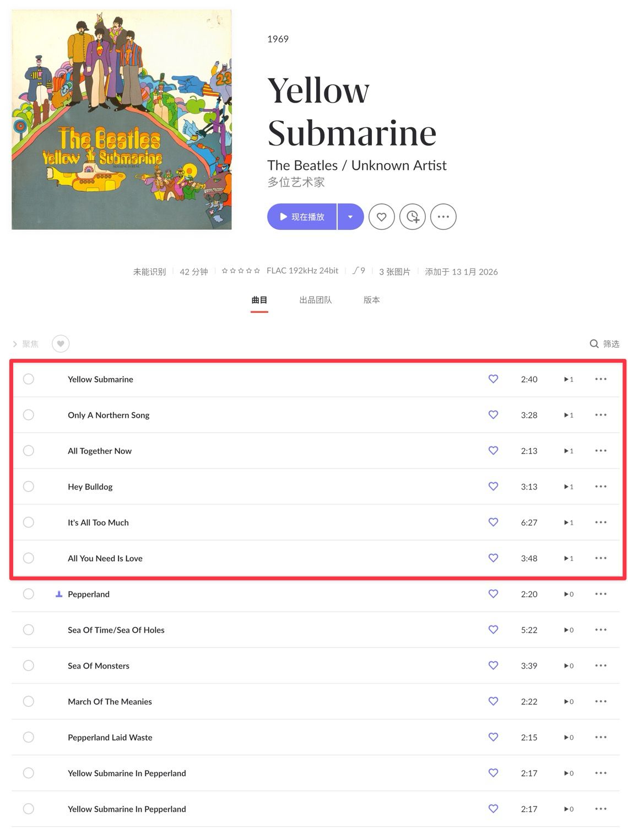Click the search icon next to 筛选
628x840 pixels.
point(594,344)
